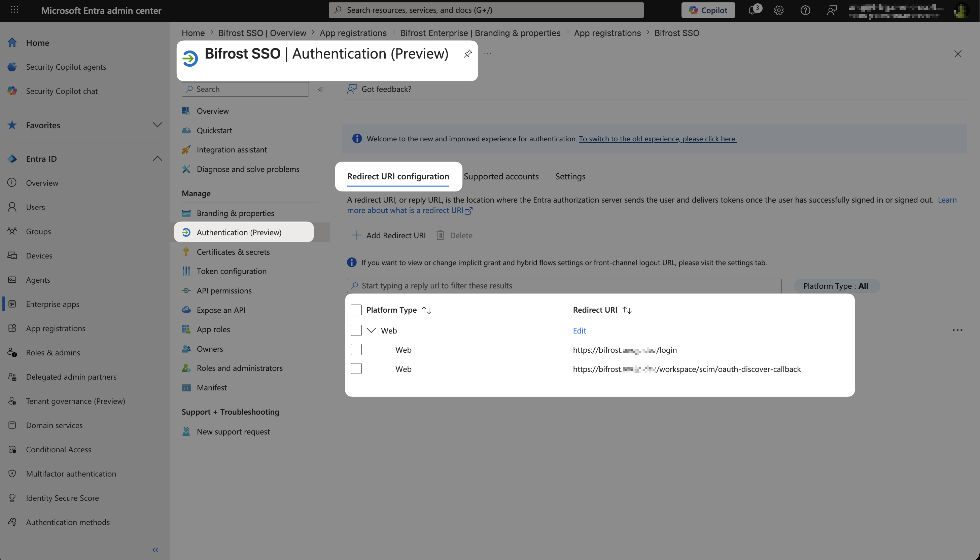The height and width of the screenshot is (560, 980).
Task: Open Branding & properties
Action: [235, 213]
